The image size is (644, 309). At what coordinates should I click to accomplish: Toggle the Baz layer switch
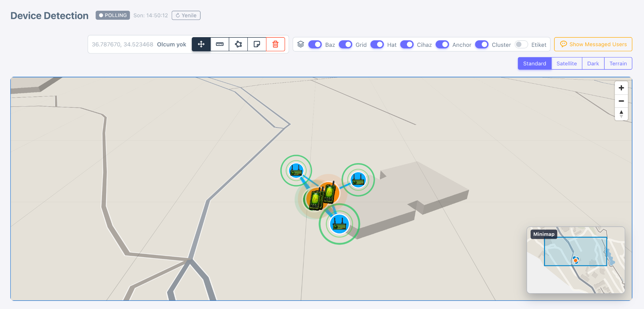(315, 44)
